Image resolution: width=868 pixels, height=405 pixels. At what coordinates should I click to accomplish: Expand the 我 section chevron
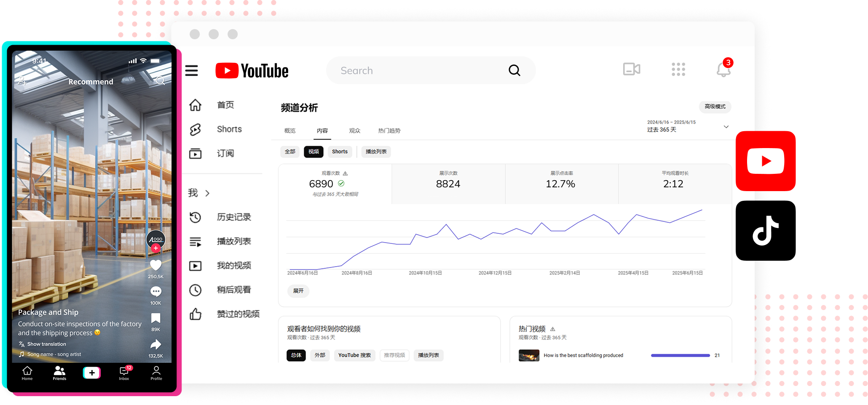207,193
